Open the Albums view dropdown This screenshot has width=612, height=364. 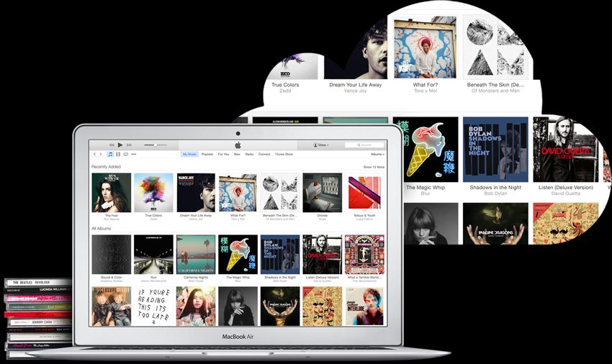[x=377, y=155]
